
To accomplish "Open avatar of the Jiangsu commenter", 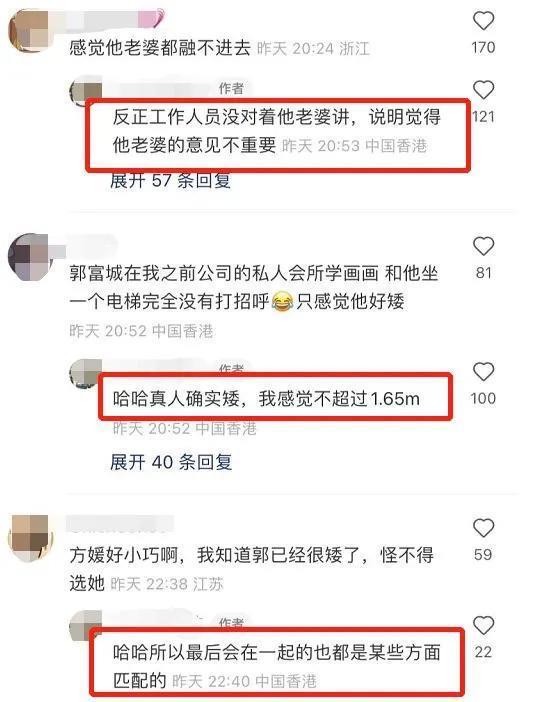I will [30, 537].
